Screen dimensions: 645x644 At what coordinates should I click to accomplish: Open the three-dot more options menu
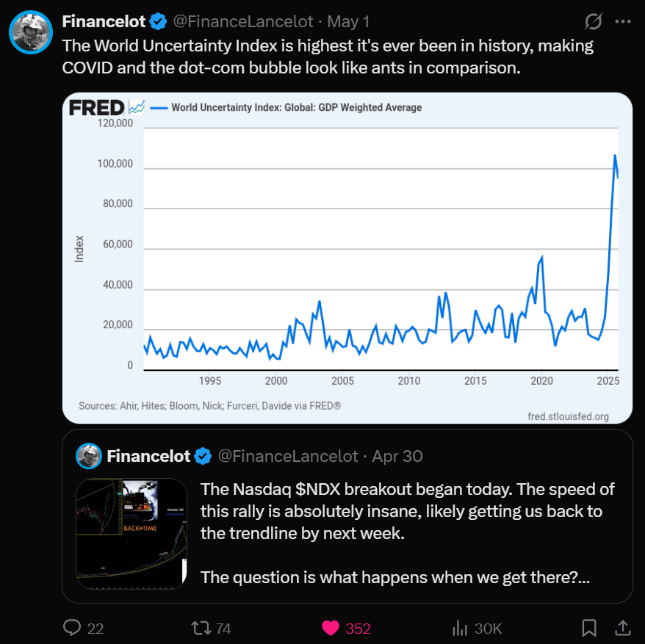[x=623, y=21]
